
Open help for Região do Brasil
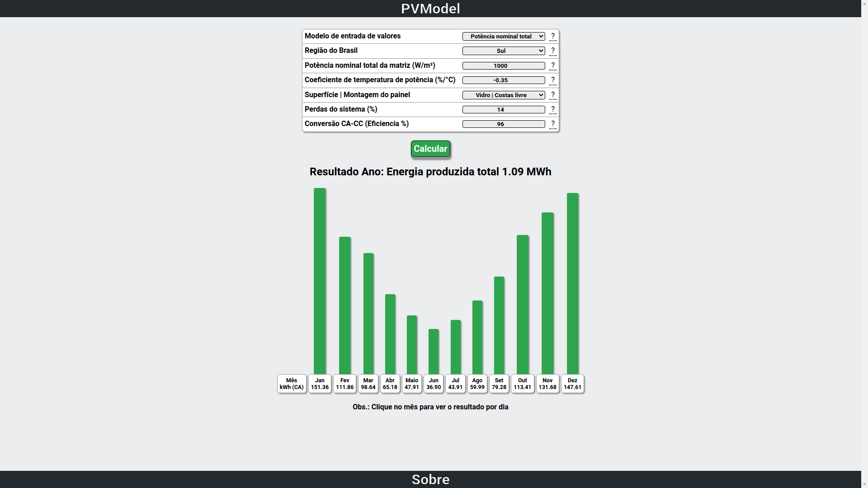pos(552,51)
